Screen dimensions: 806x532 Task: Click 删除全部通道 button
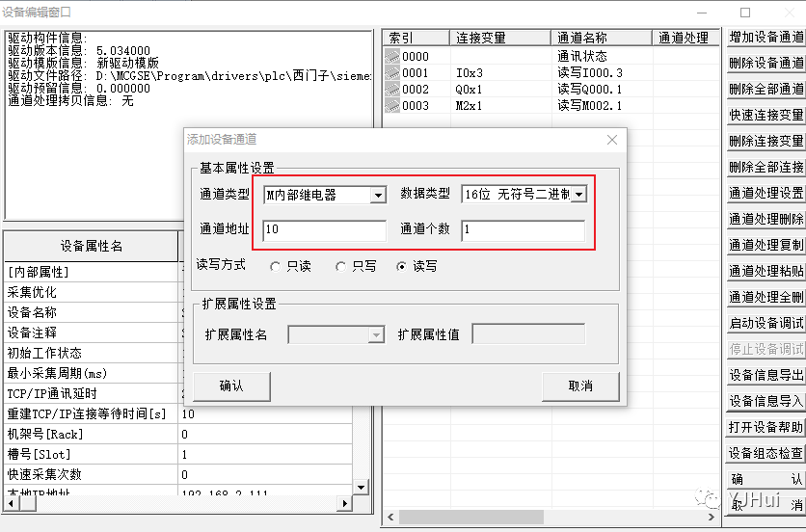coord(766,89)
